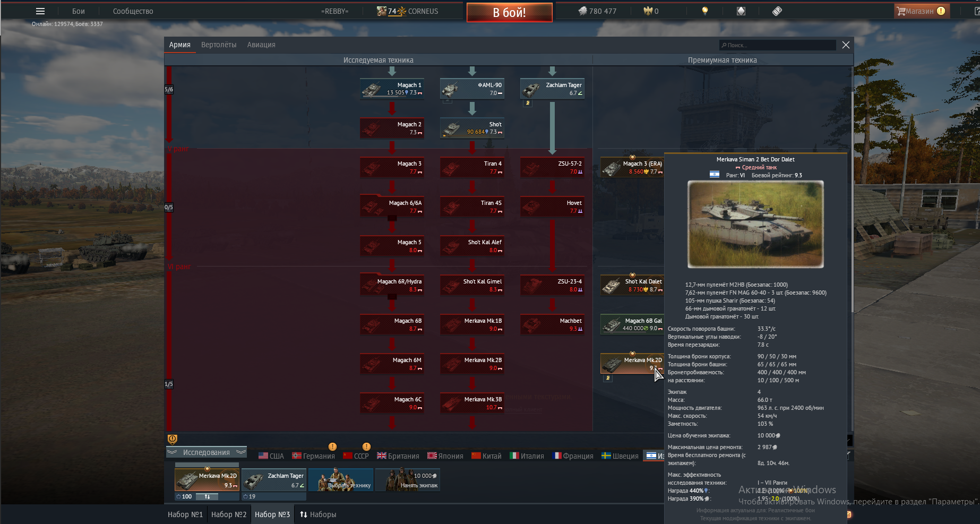The width and height of the screenshot is (980, 524).
Task: Open the Сообщество menu
Action: point(133,11)
